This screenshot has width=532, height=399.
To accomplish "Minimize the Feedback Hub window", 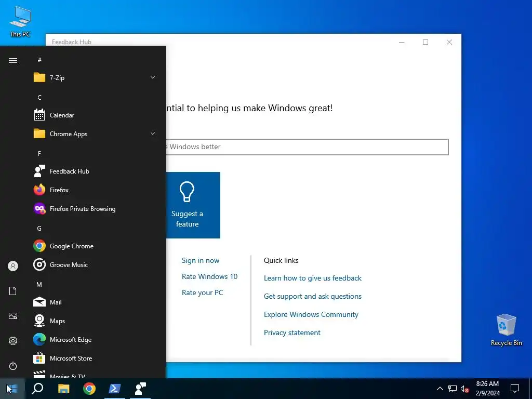I will [x=402, y=42].
